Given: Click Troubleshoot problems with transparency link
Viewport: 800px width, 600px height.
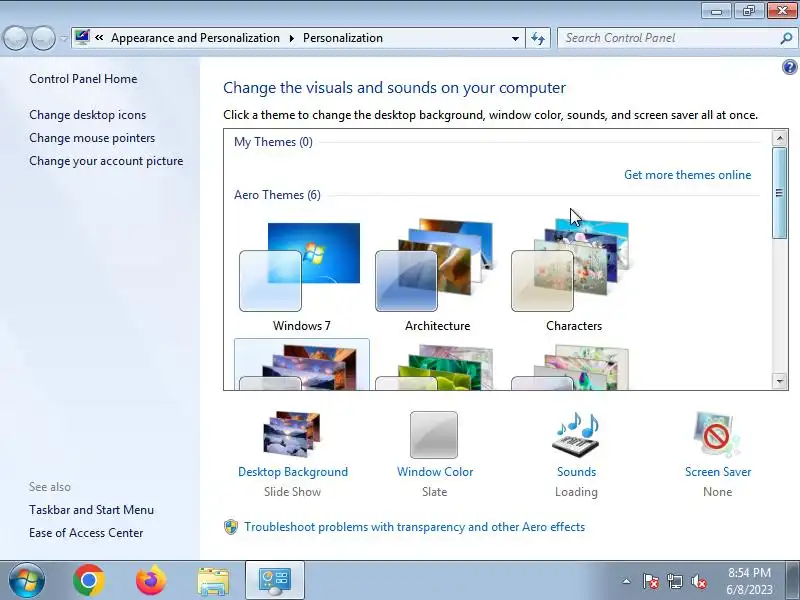Looking at the screenshot, I should click(x=414, y=527).
